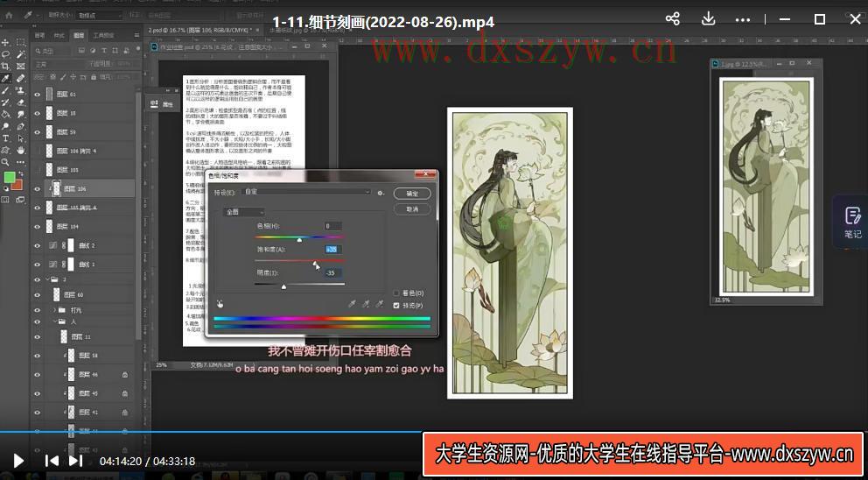Image resolution: width=868 pixels, height=480 pixels.
Task: Hide the 曲线 2 adjustment layer
Action: [x=37, y=245]
